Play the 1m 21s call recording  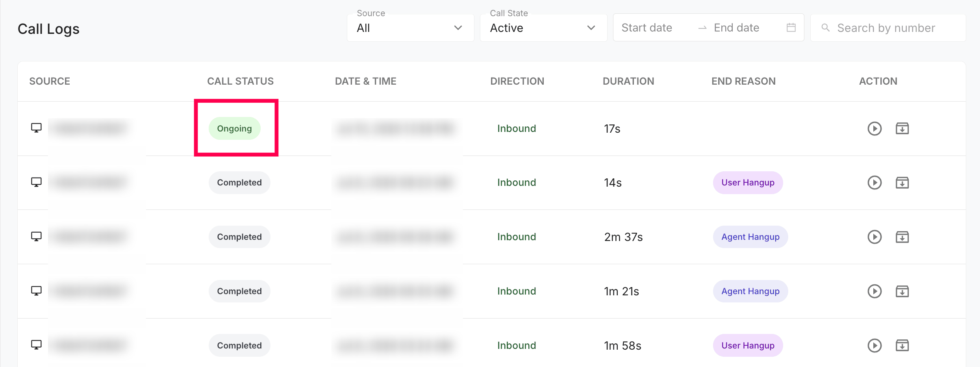click(874, 291)
